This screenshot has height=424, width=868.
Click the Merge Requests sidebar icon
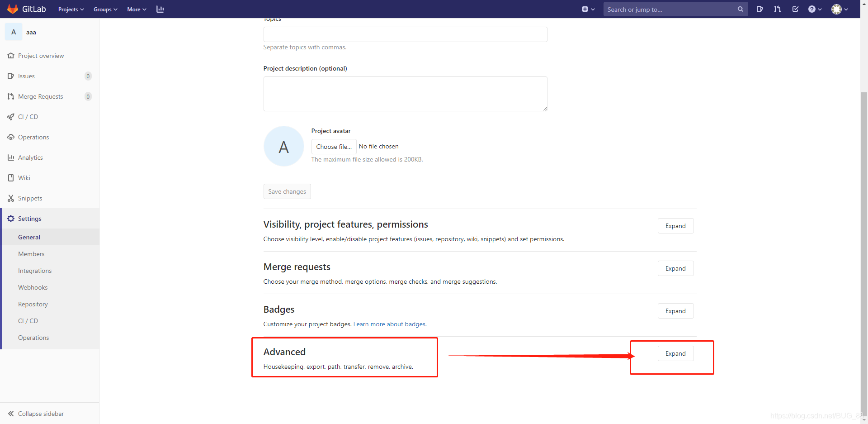[11, 96]
